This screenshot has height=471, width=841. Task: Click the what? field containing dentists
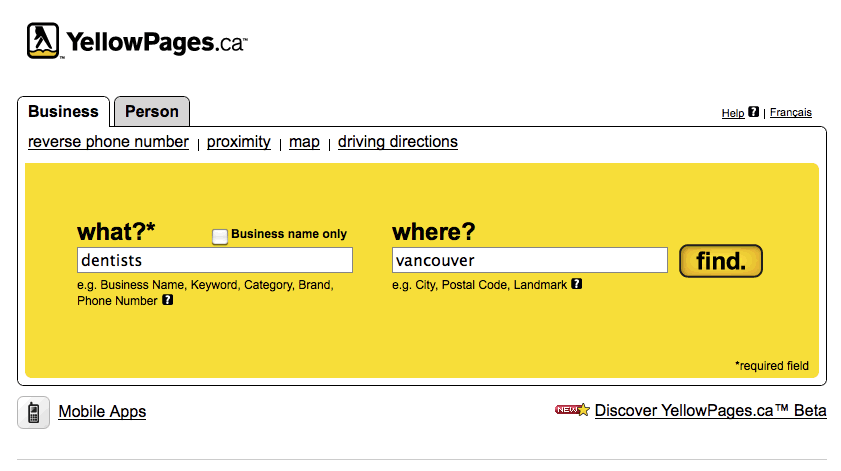click(215, 260)
